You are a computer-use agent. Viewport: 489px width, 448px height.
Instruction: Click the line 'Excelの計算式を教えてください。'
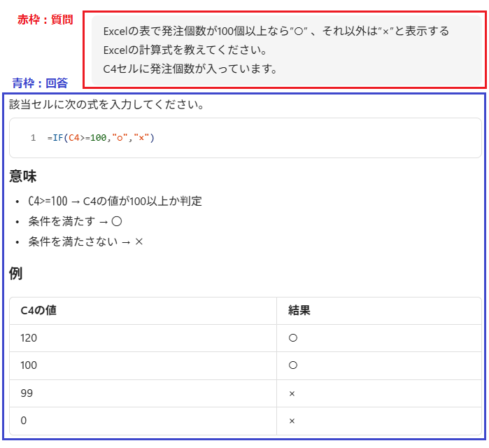pyautogui.click(x=185, y=50)
